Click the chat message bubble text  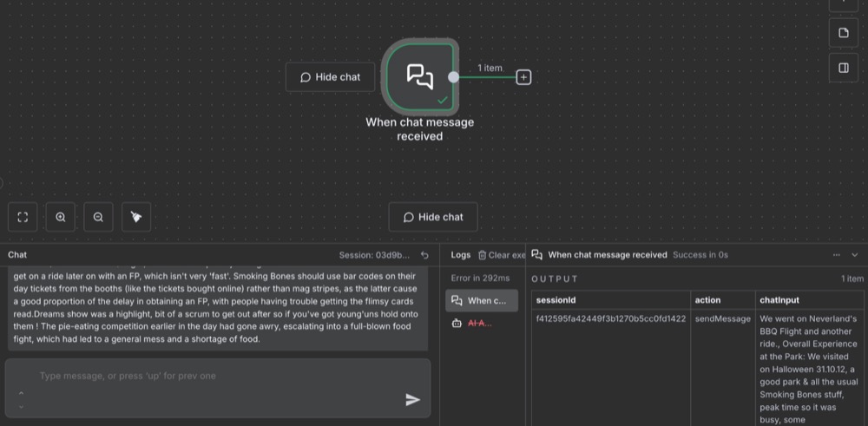pyautogui.click(x=218, y=308)
